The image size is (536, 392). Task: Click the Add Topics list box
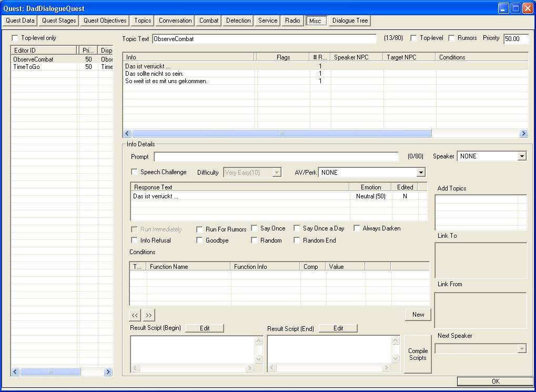(x=481, y=213)
